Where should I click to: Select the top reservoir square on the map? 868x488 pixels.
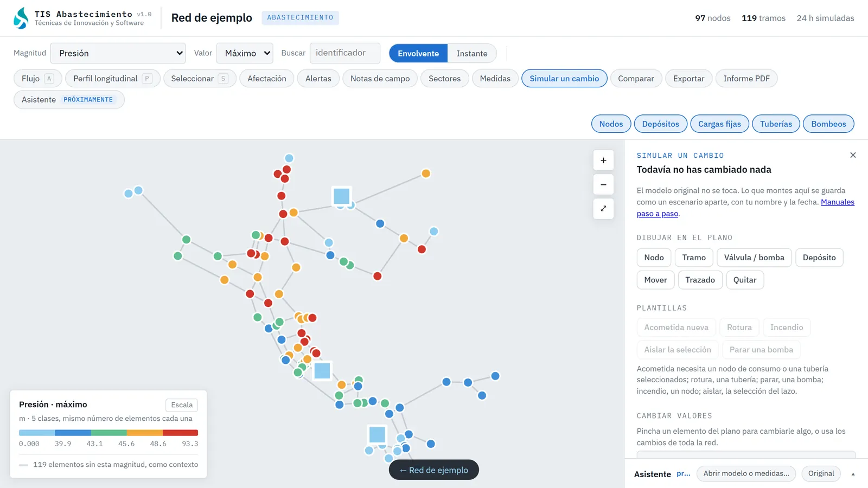coord(342,196)
